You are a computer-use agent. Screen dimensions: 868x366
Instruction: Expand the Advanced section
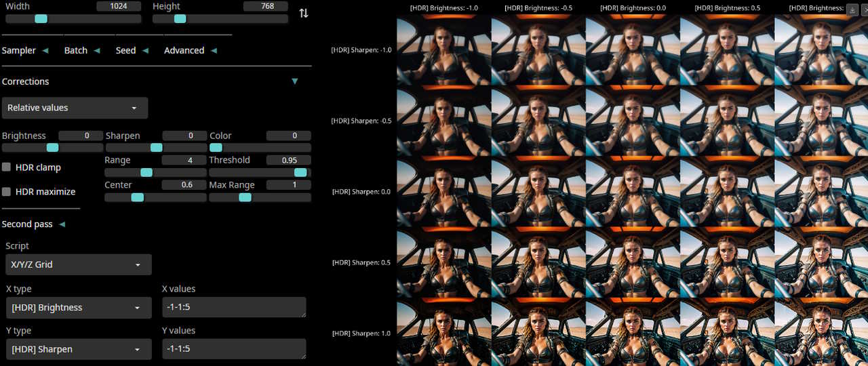[x=190, y=51]
